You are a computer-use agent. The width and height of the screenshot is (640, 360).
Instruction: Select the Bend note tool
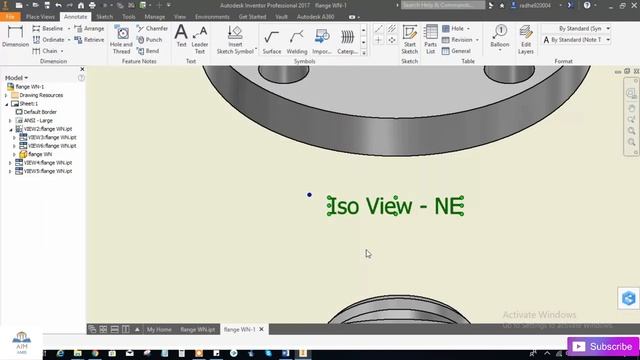coord(148,51)
